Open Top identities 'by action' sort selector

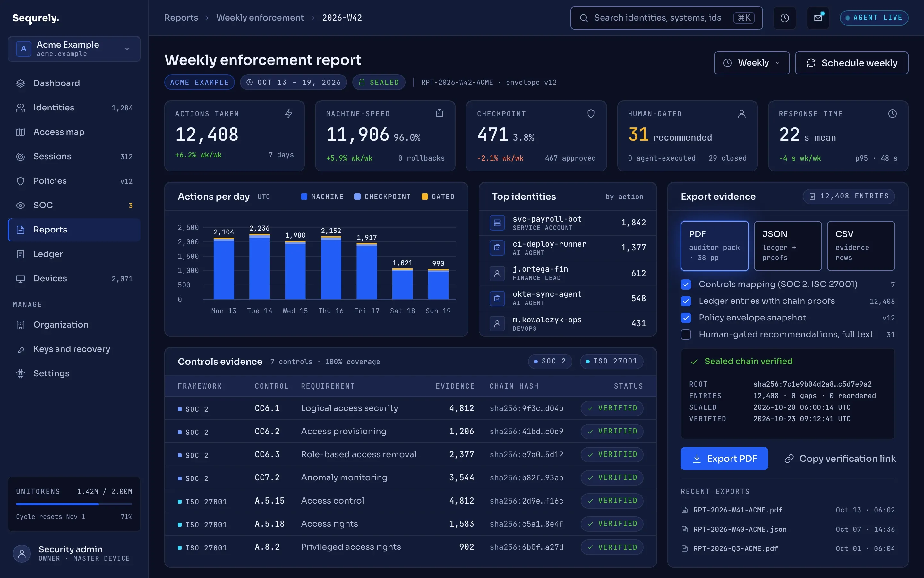624,197
